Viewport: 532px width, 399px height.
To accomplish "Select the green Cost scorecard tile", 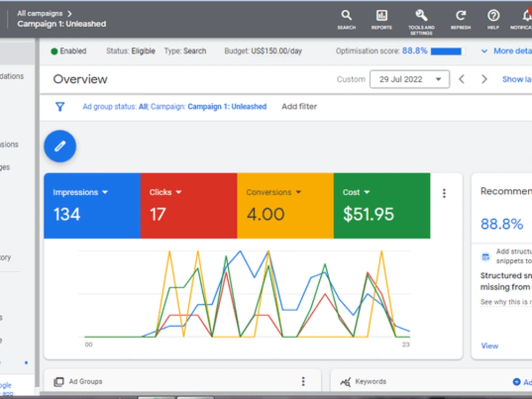I will click(x=382, y=205).
